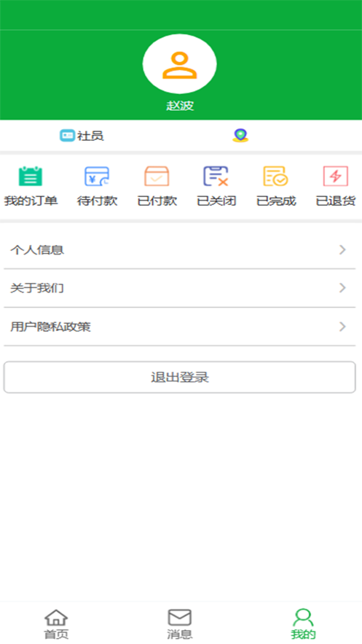Screen dimensions: 362x644
Task: Tap the map location pin icon
Action: pos(240,136)
